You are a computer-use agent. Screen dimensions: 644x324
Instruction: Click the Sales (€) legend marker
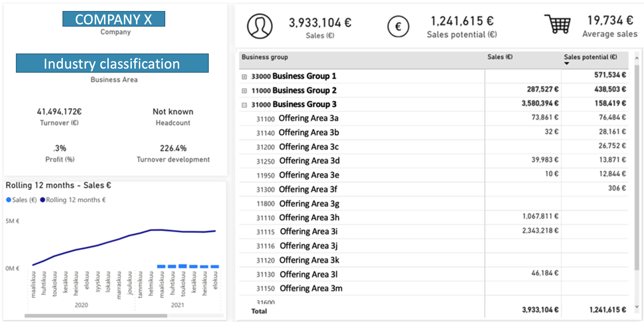[x=8, y=200]
